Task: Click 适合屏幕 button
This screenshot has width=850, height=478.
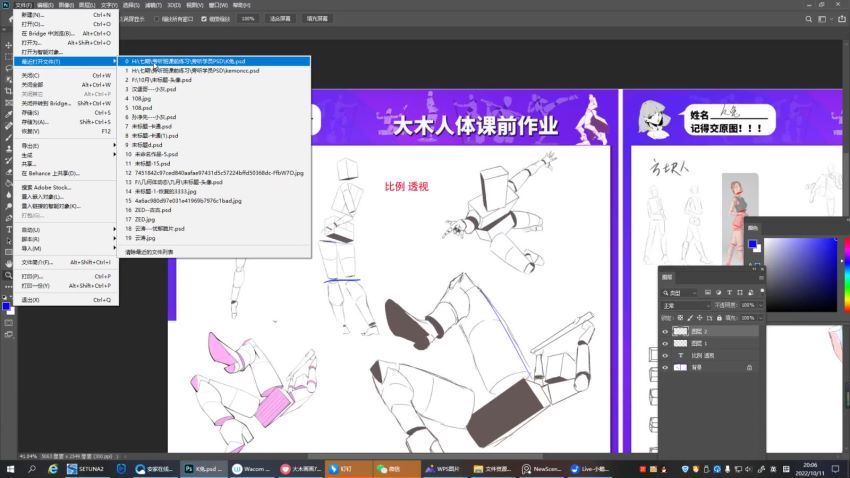Action: coord(280,19)
